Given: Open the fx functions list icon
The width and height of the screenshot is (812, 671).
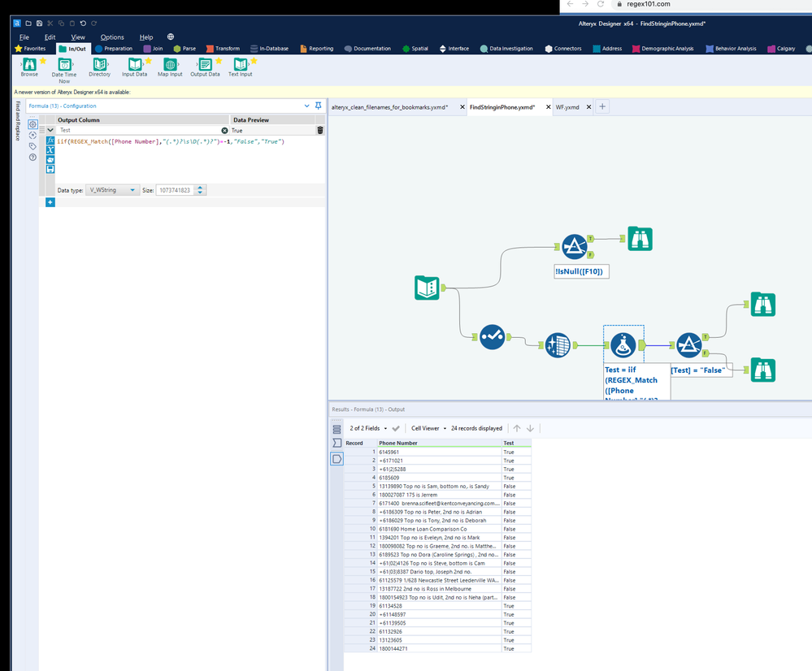Looking at the screenshot, I should pyautogui.click(x=50, y=141).
